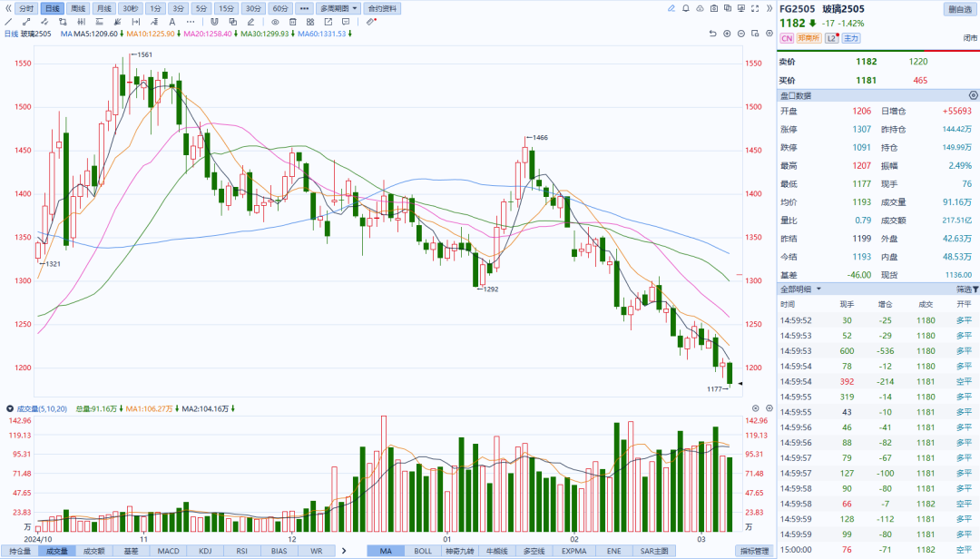980x559 pixels.
Task: Click the ruler tool with red dot
Action: click(370, 22)
